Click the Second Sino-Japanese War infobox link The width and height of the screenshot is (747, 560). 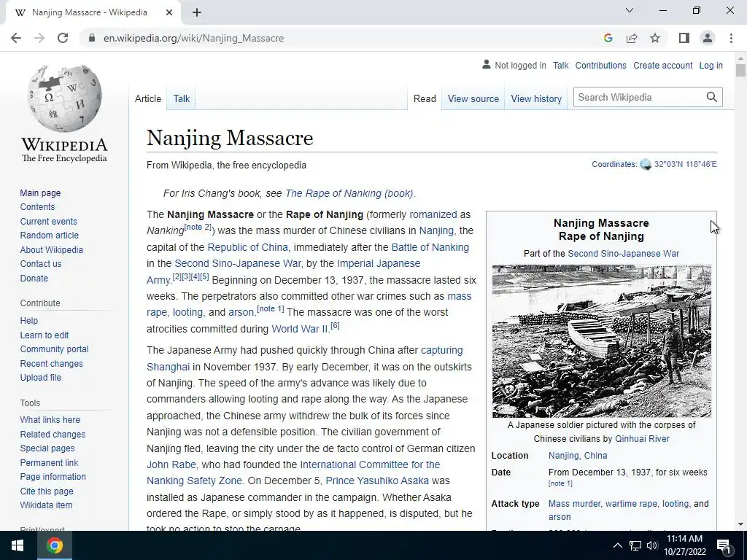[623, 253]
